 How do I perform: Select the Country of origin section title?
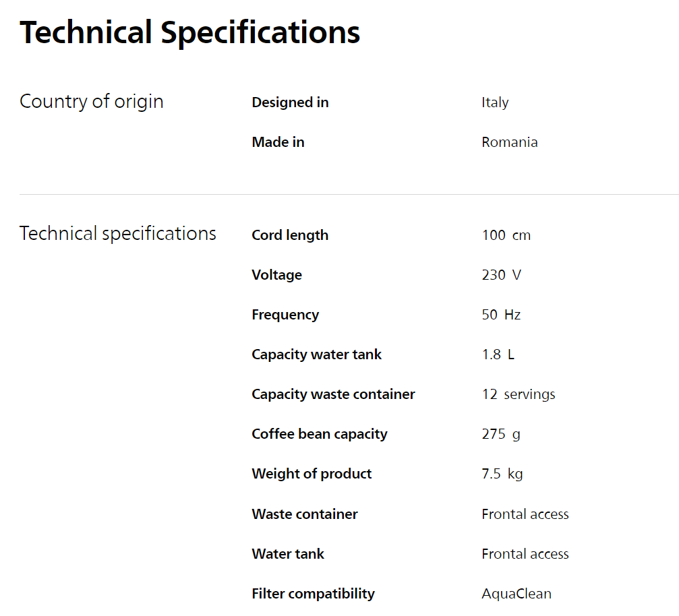[x=92, y=102]
